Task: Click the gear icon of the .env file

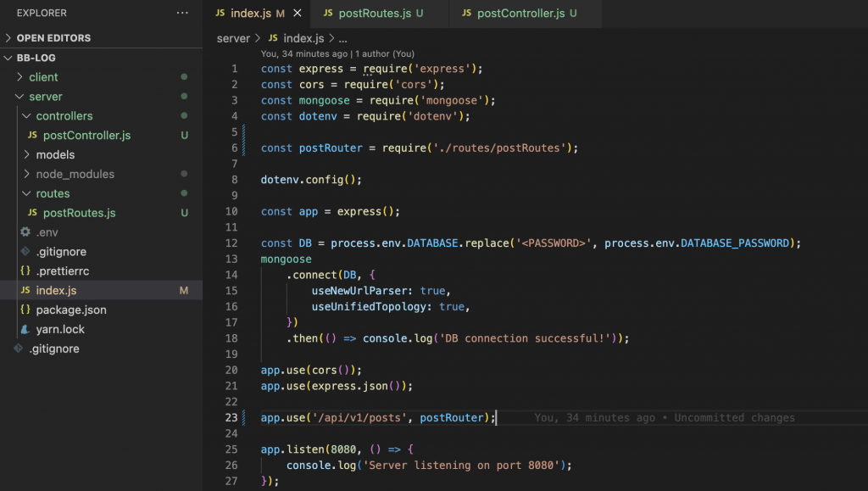Action: coord(25,232)
